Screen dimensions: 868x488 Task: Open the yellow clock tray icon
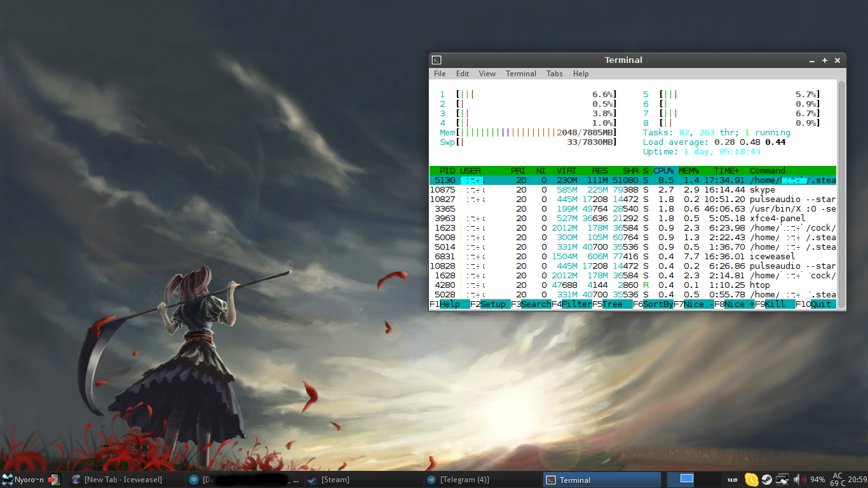752,480
